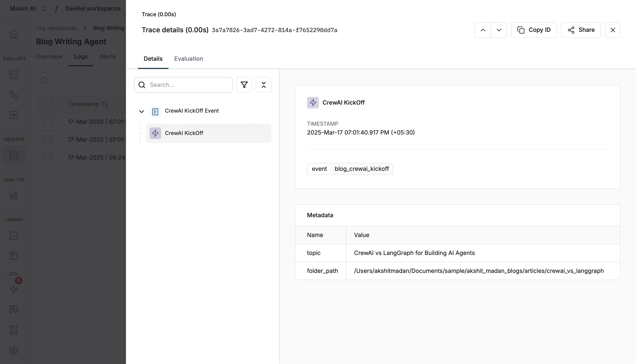Click the Metadata section heading
The width and height of the screenshot is (636, 364).
[320, 215]
